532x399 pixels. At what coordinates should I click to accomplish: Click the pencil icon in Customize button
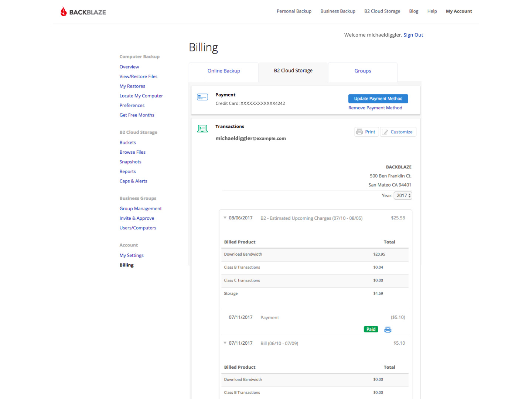(x=385, y=132)
